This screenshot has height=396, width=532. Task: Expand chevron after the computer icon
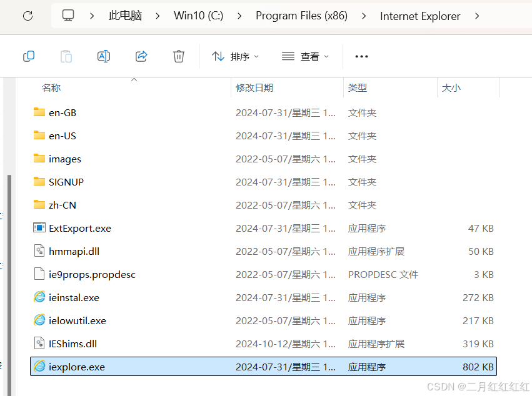92,16
